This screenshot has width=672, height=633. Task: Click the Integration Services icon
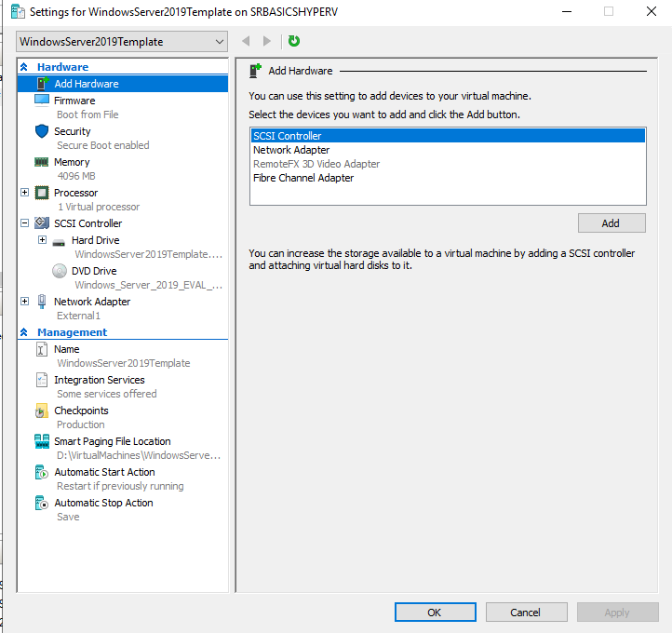pos(42,380)
